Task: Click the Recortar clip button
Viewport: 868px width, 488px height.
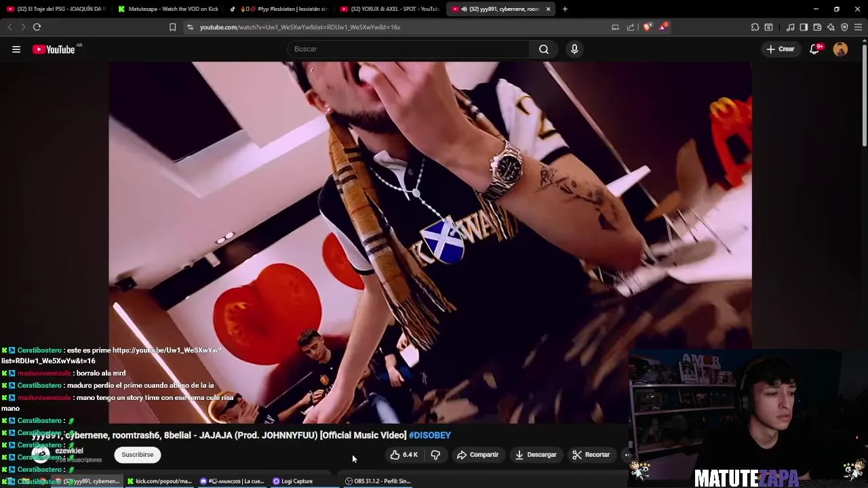Action: pos(591,455)
